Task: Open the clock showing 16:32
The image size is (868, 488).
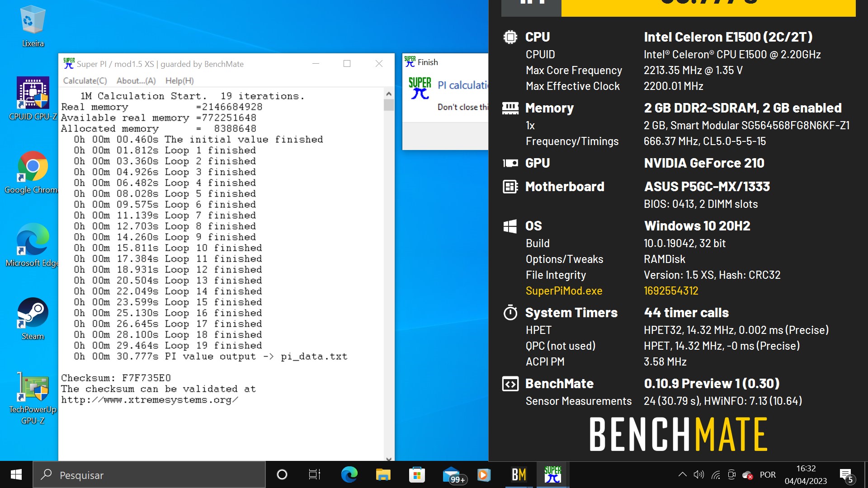Action: (x=806, y=474)
